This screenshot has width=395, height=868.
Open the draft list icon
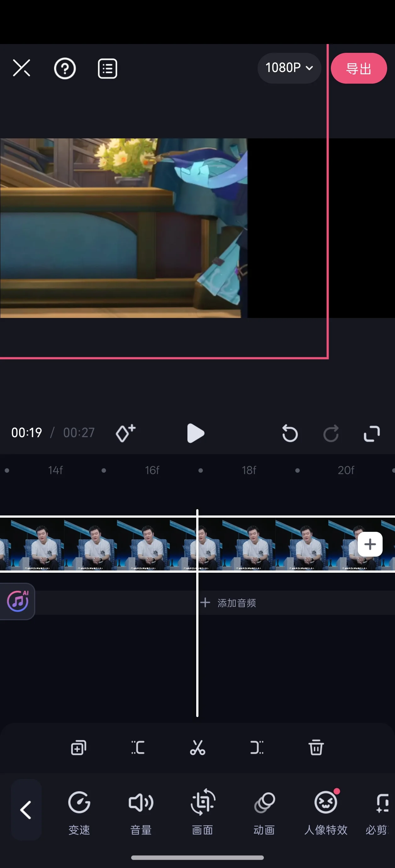point(108,69)
